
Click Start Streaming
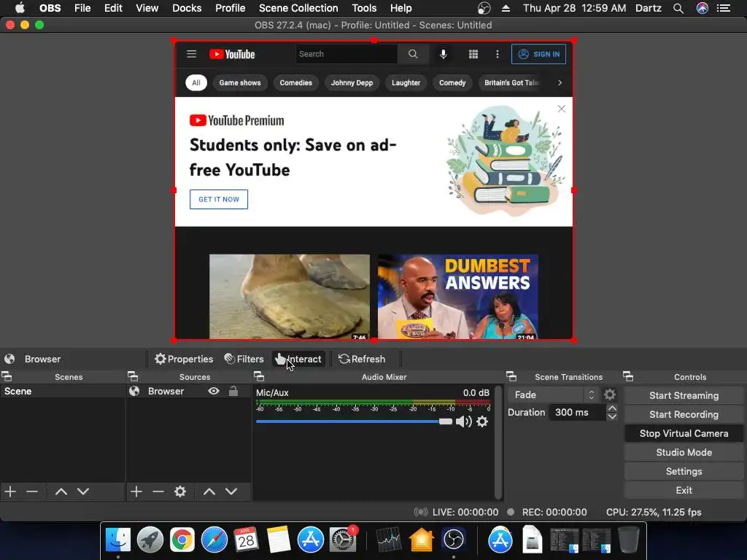[684, 395]
